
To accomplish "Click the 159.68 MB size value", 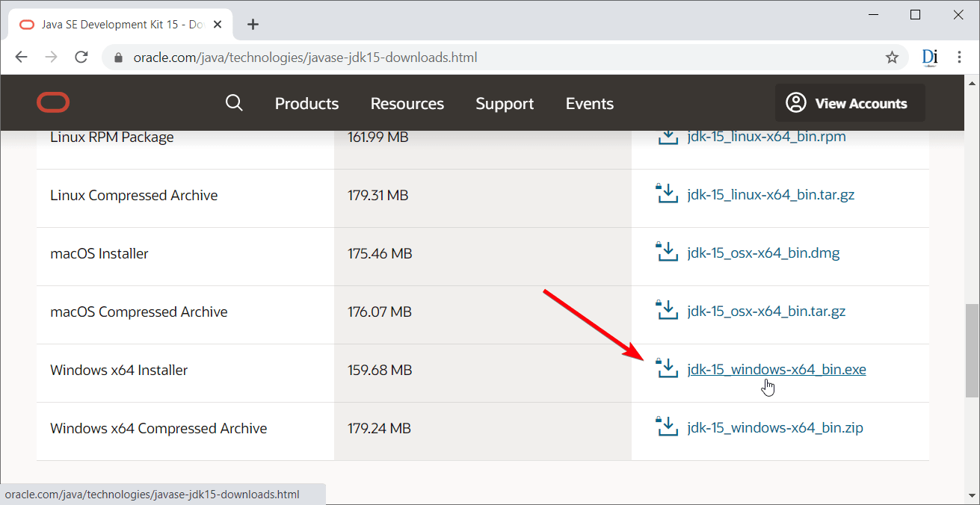I will (x=379, y=371).
